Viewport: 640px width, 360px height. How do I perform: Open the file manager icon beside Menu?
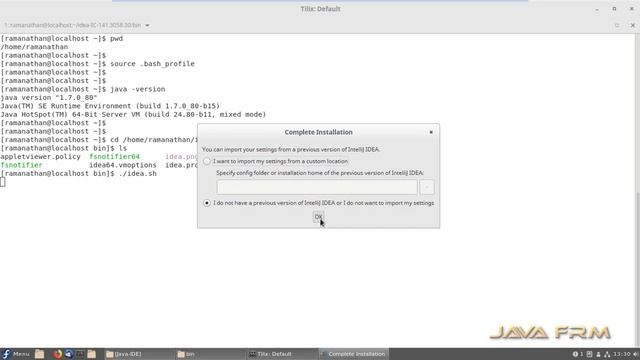coord(39,354)
